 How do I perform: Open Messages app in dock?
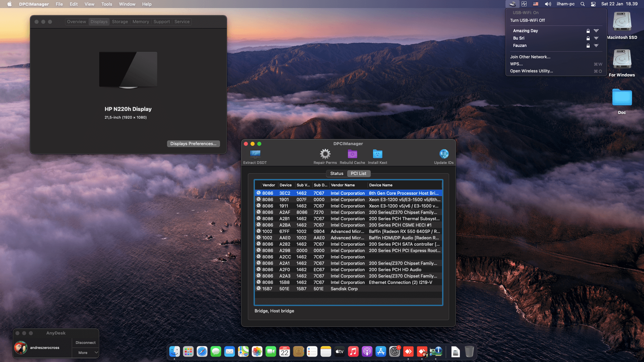pyautogui.click(x=216, y=352)
